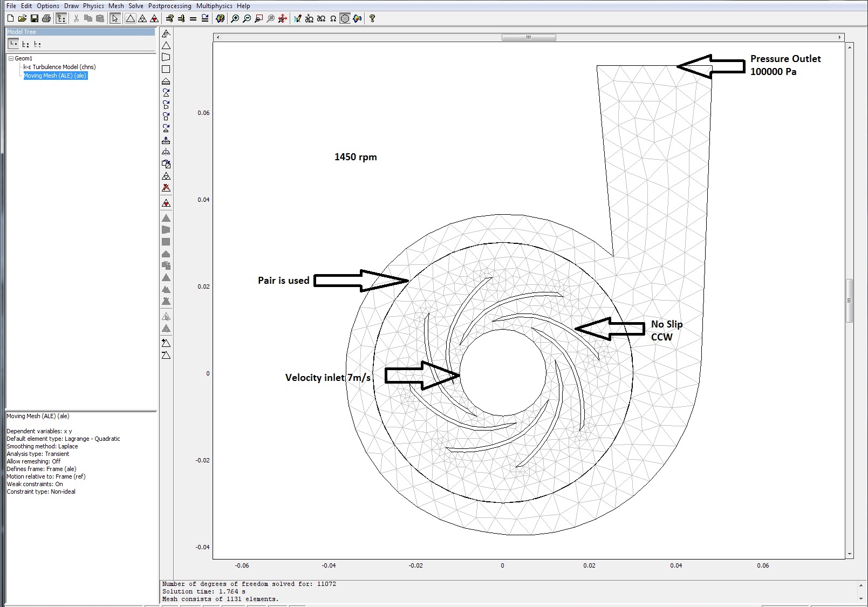Open Plot Parameters colorful question icon

point(220,18)
